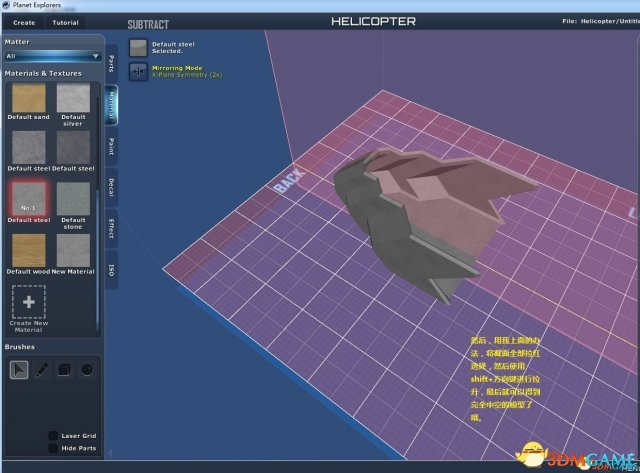Toggle the Hide Parts checkbox

(53, 448)
